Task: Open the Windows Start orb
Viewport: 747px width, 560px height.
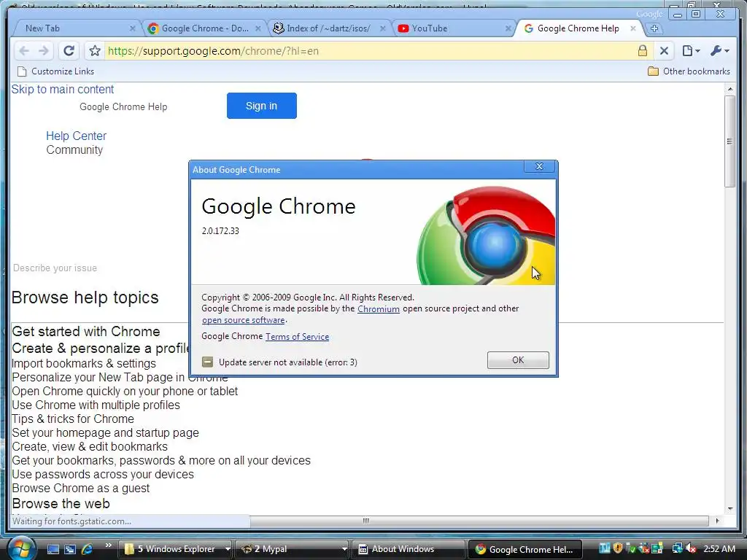Action: coord(20,549)
